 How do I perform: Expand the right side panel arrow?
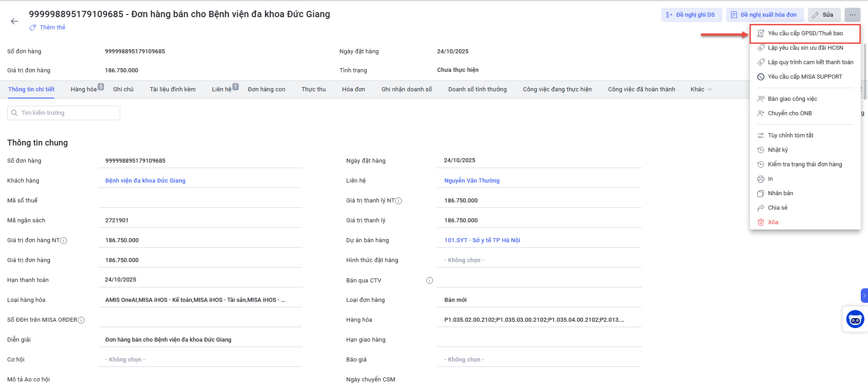pos(864,296)
